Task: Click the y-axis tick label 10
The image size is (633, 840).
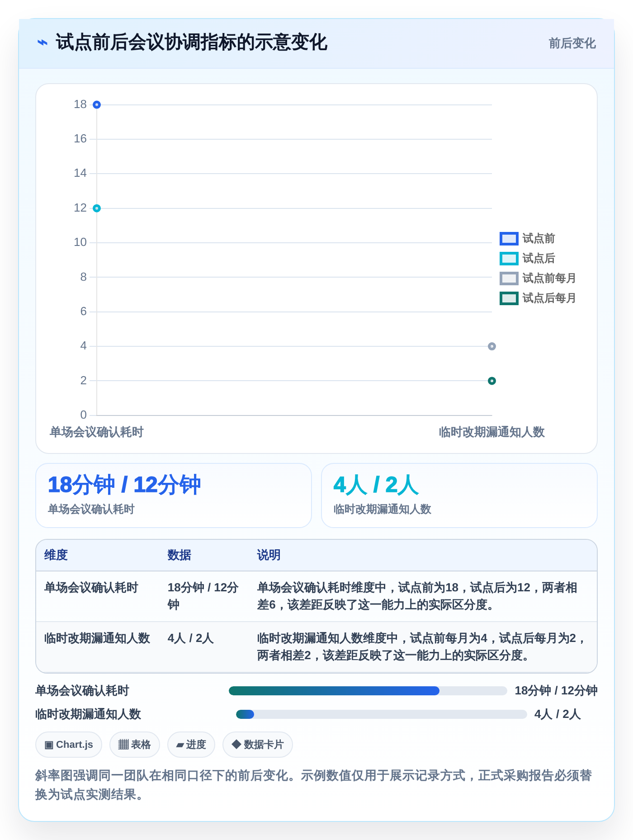Action: (x=80, y=242)
